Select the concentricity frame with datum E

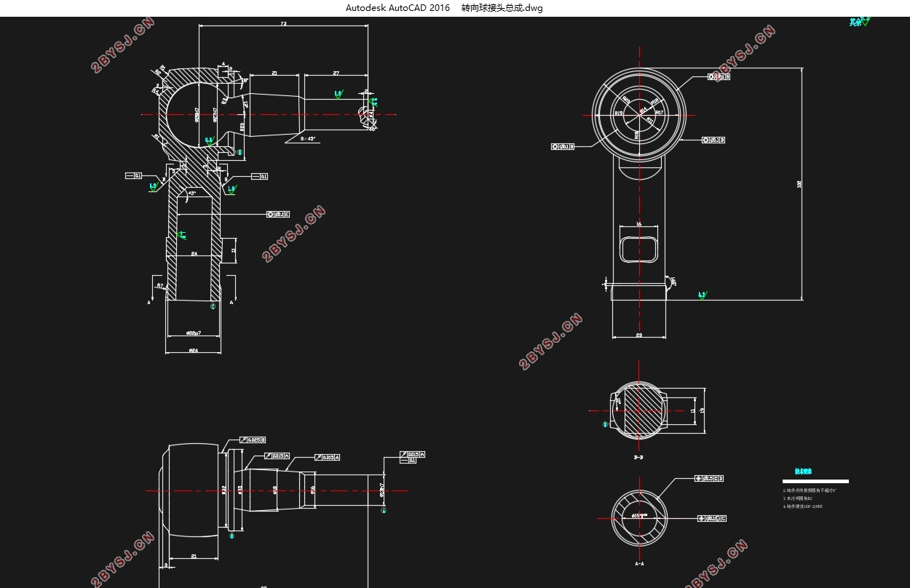coord(278,214)
